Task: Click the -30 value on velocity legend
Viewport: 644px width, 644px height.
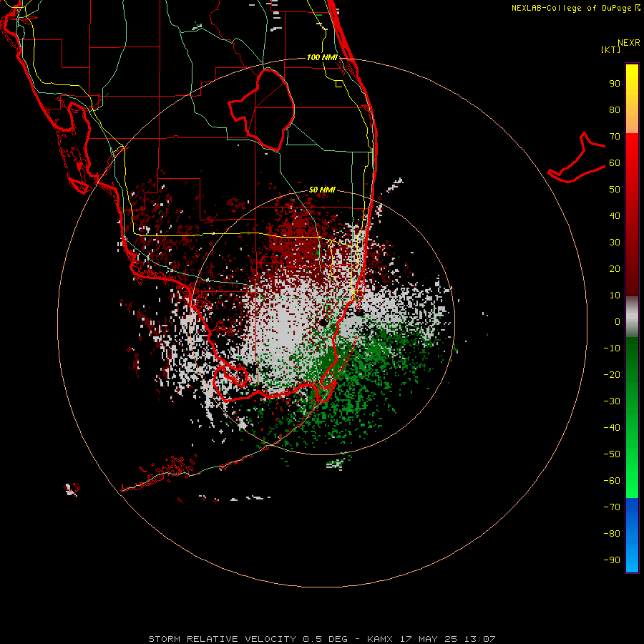Action: [612, 401]
